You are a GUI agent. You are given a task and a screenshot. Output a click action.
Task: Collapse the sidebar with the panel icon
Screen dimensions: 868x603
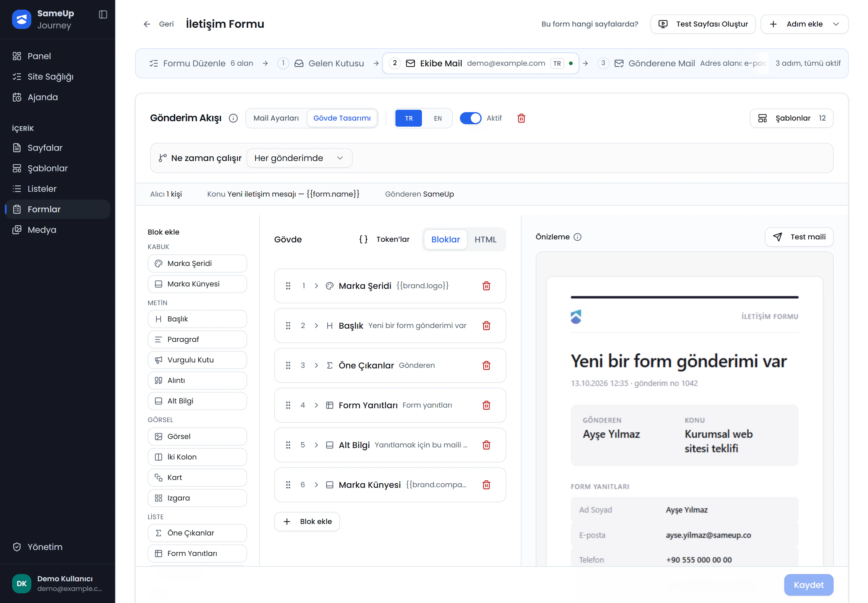103,14
